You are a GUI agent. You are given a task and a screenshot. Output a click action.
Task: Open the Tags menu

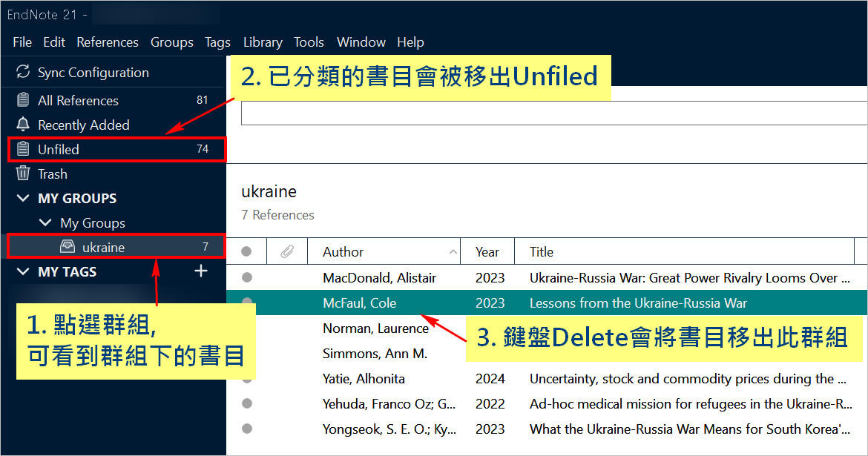click(x=217, y=42)
